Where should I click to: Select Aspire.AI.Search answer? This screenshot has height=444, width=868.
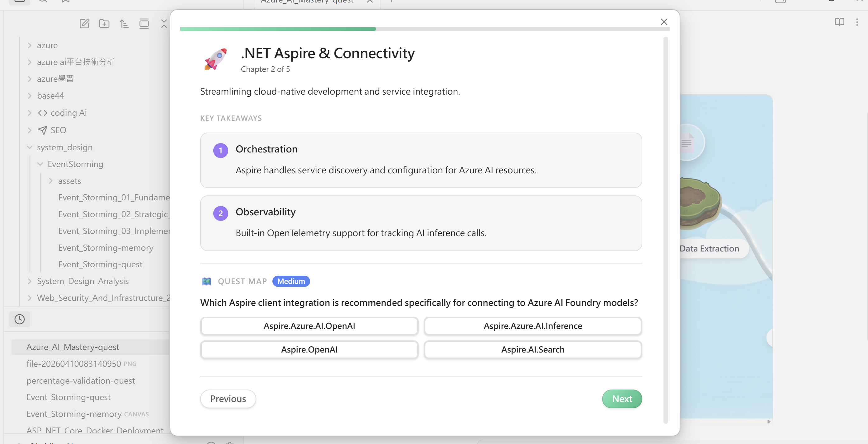(x=533, y=350)
